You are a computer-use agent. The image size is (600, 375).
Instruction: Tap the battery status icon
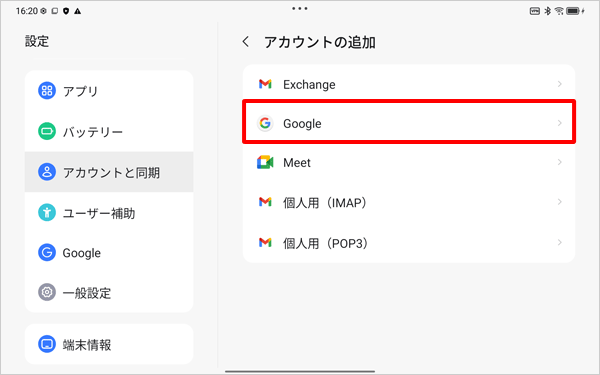[x=573, y=11]
